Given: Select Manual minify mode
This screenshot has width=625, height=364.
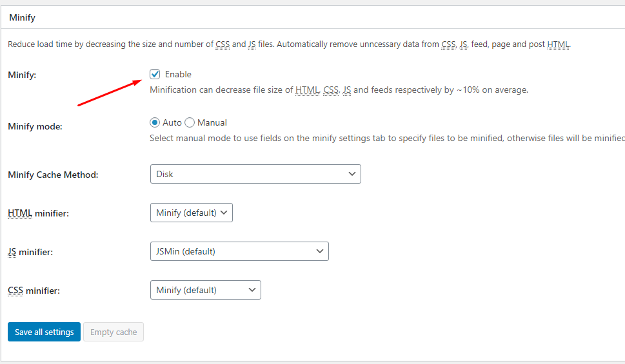Looking at the screenshot, I should click(x=190, y=122).
